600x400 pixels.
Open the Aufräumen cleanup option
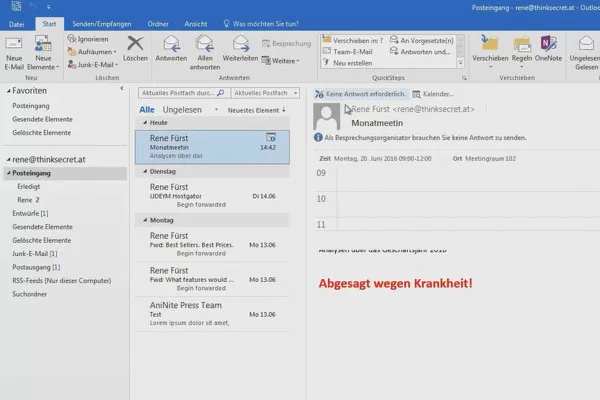pyautogui.click(x=92, y=52)
